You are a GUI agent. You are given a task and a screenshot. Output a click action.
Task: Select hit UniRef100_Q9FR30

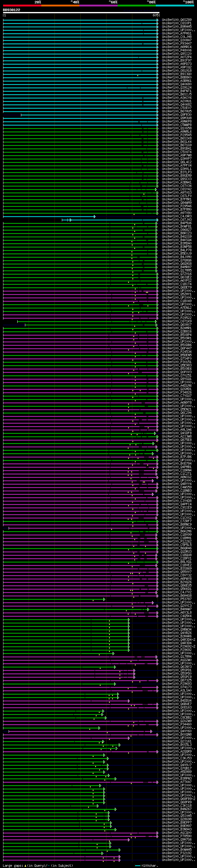click(x=177, y=115)
